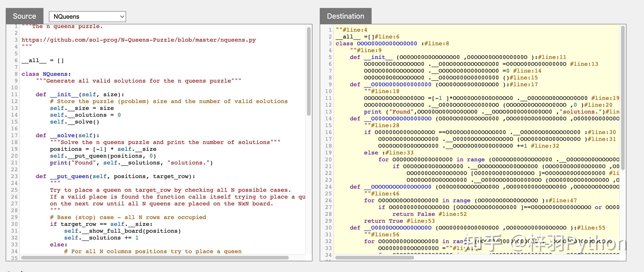Click the Source pane horizontal scrollbar

point(155,257)
